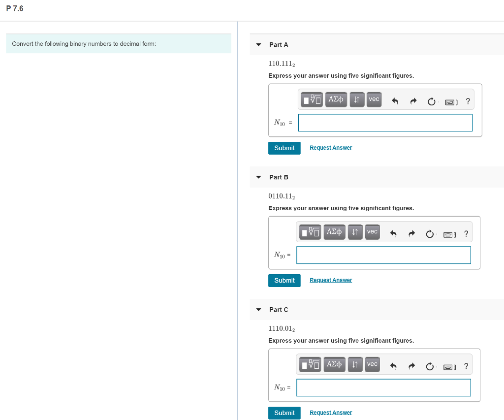
Task: Click the up/down arrows icon in Part C
Action: click(x=355, y=364)
